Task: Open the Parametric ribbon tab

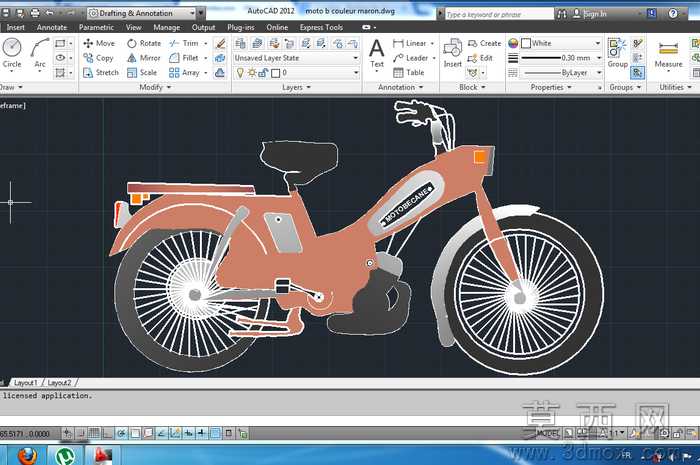Action: [96, 27]
